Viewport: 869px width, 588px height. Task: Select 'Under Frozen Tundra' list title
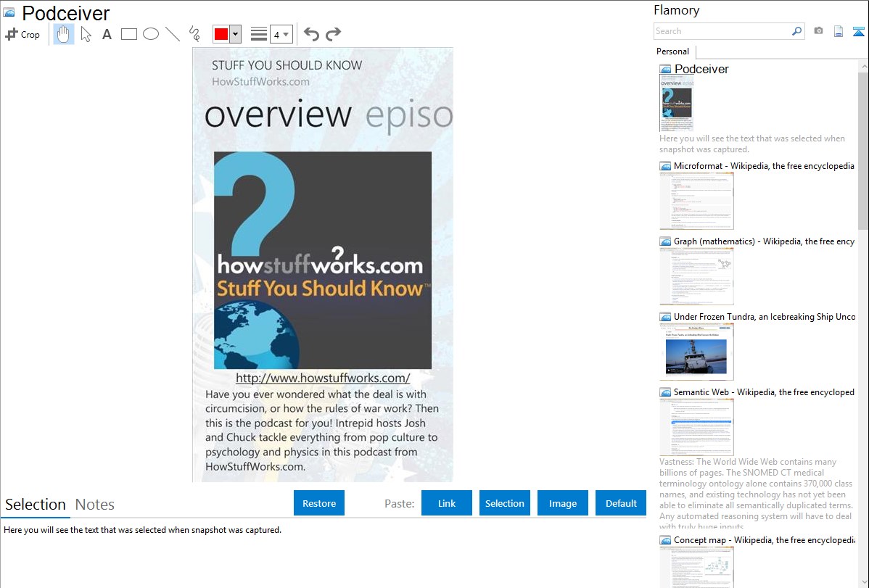[765, 316]
